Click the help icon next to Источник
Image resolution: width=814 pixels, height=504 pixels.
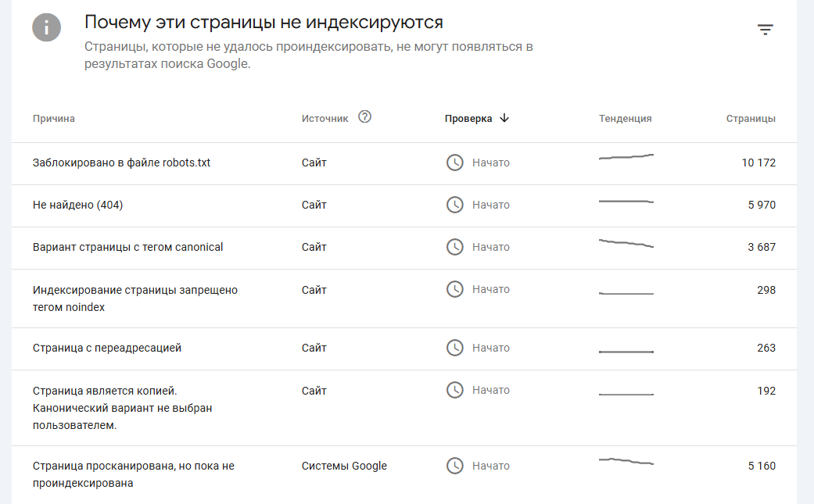point(364,117)
